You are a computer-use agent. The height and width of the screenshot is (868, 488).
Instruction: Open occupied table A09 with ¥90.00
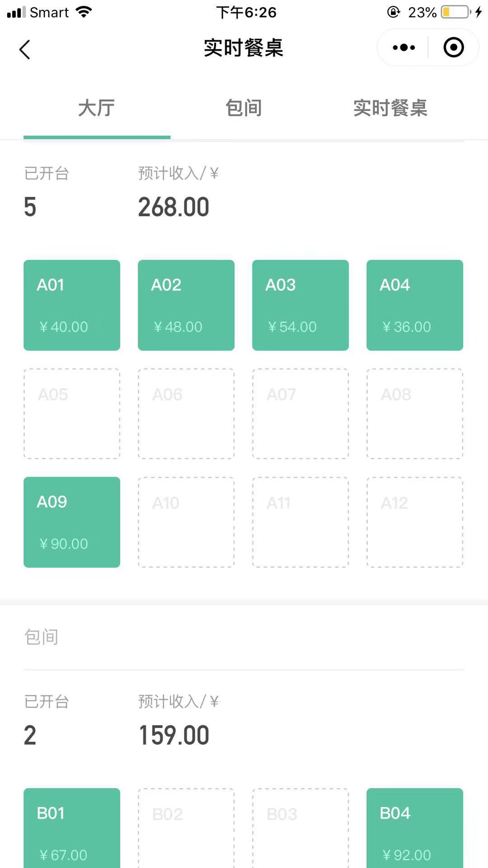[x=72, y=522]
